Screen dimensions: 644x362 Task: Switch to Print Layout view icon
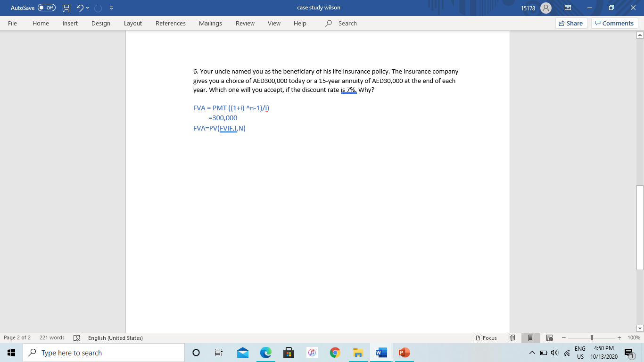coord(530,337)
